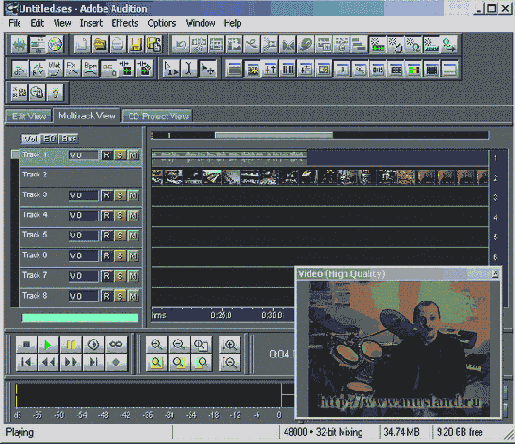Click the EQ track properties button
This screenshot has width=515, height=444.
point(49,138)
